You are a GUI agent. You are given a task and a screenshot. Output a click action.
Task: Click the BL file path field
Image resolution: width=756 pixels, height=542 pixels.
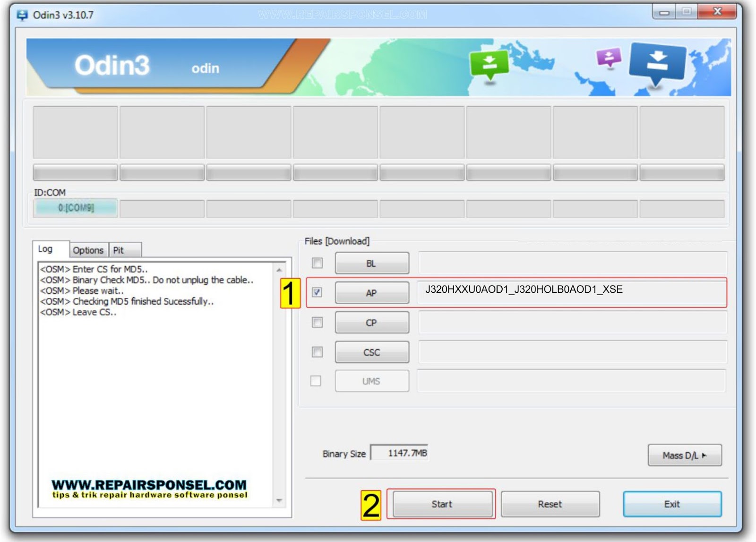572,263
